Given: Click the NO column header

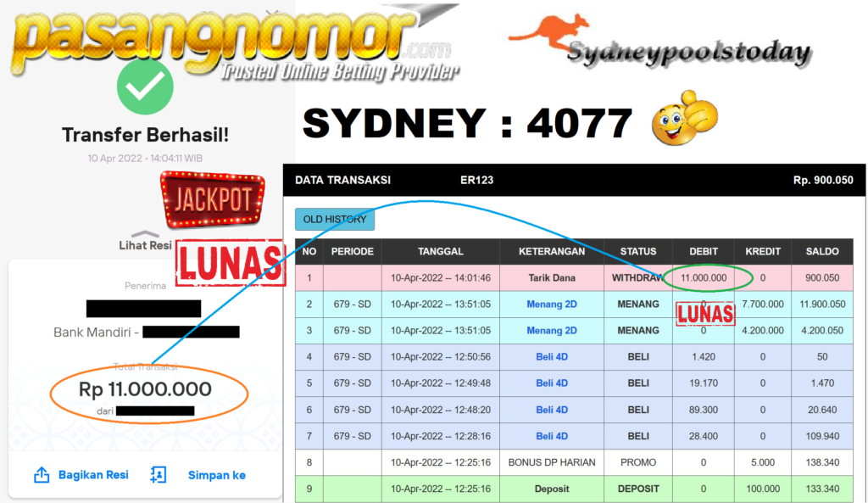Looking at the screenshot, I should coord(309,251).
